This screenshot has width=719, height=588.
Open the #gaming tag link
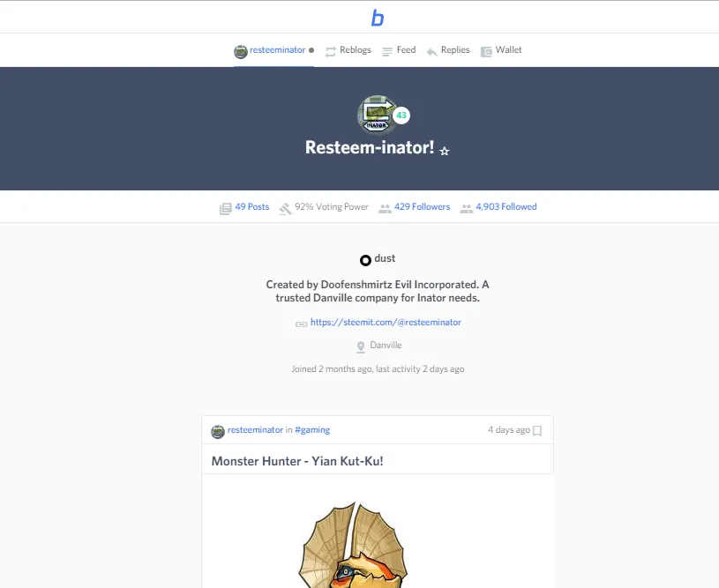click(312, 430)
